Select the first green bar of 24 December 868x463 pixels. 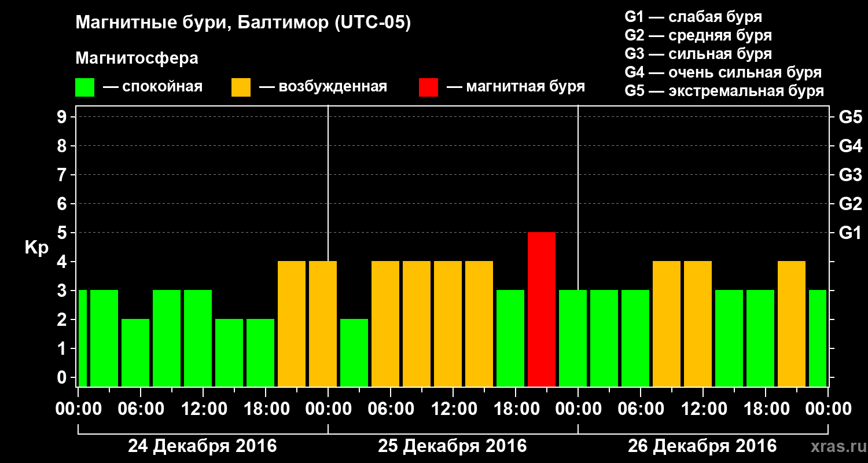click(82, 338)
